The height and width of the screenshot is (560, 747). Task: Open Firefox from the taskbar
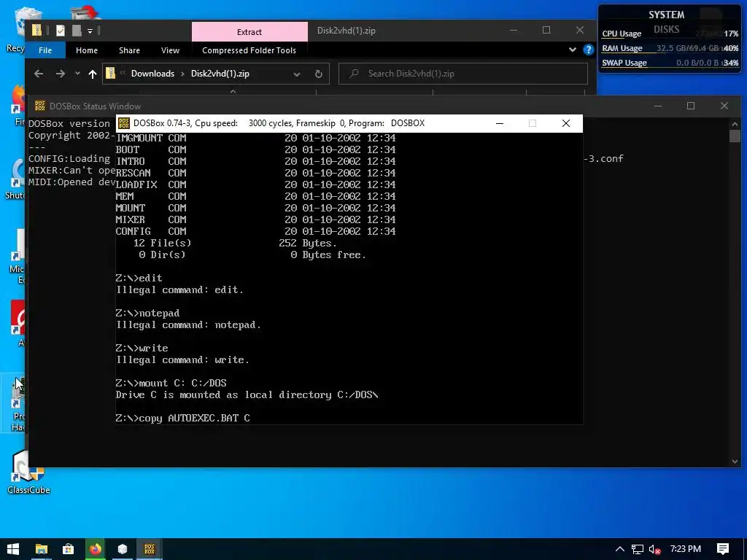click(x=96, y=549)
